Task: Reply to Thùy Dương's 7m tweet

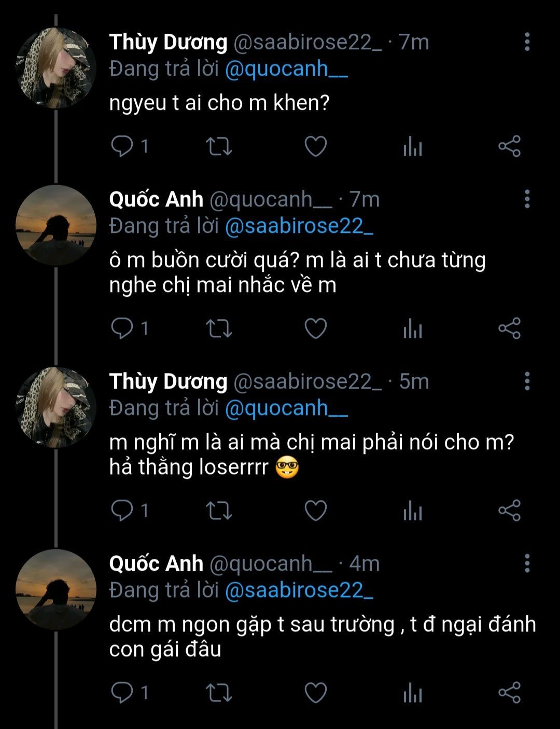Action: click(122, 146)
